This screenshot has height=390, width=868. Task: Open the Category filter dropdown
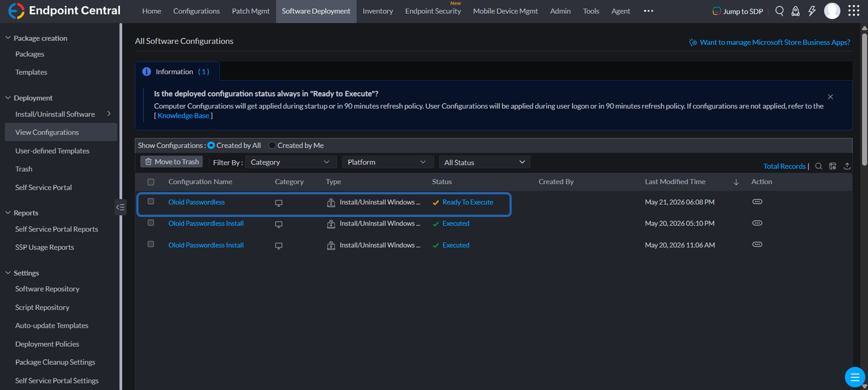point(291,162)
